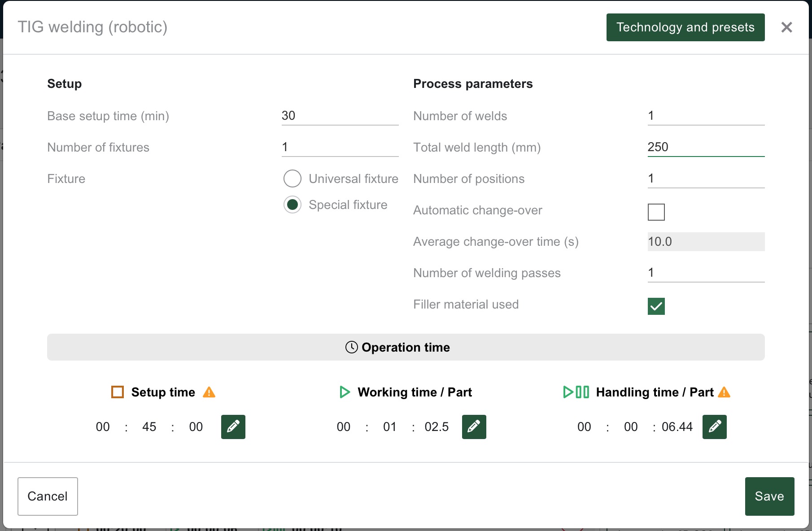Click the green Working time play icon

tap(345, 392)
